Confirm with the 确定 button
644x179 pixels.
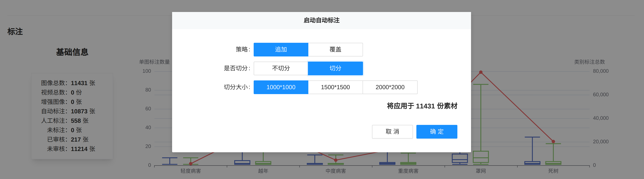(x=436, y=132)
